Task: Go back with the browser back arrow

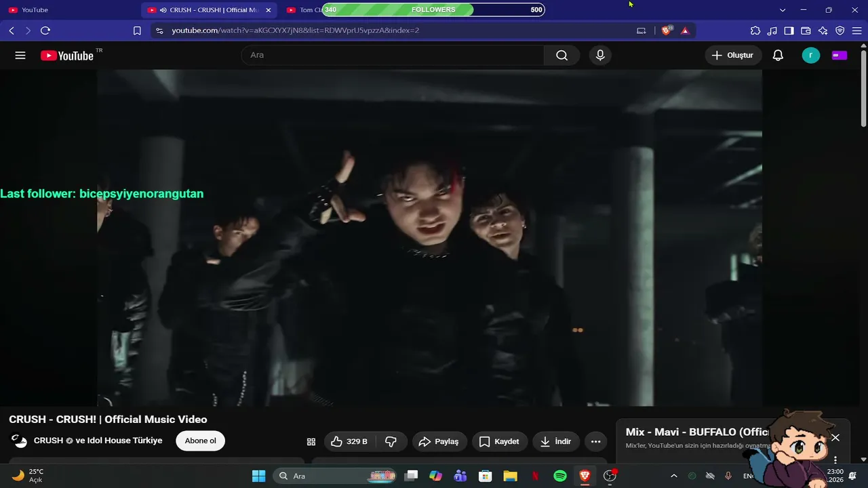Action: (12, 30)
